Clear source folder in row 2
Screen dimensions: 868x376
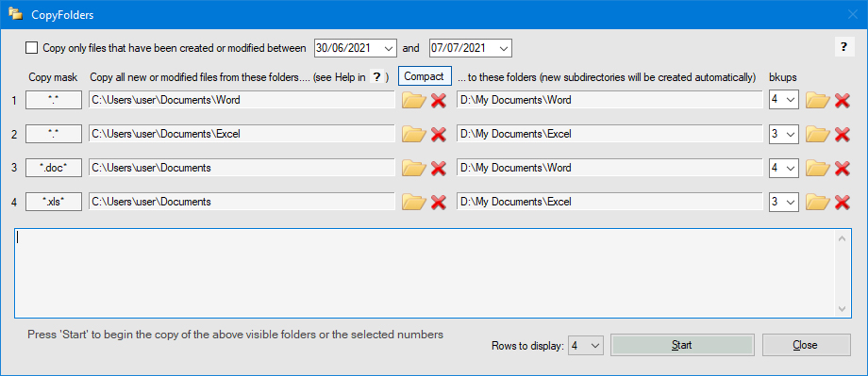pyautogui.click(x=439, y=135)
